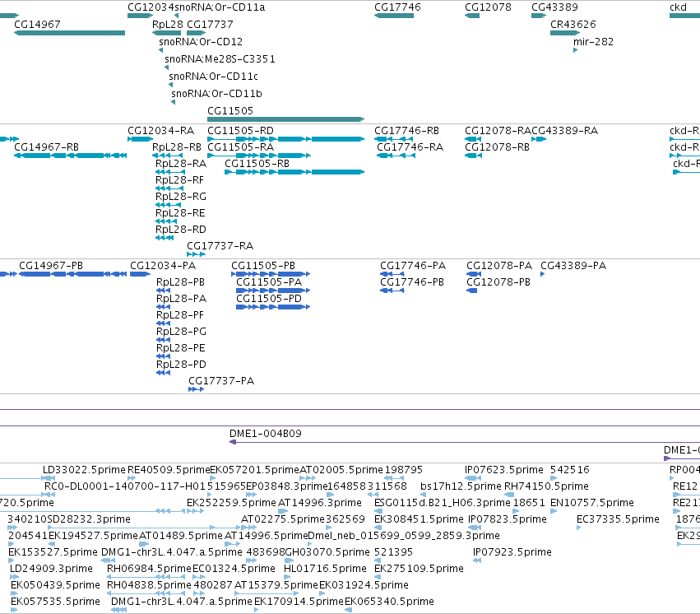Click the CG14967-PB protein feature
Image resolution: width=700 pixels, height=614 pixels.
[72, 274]
